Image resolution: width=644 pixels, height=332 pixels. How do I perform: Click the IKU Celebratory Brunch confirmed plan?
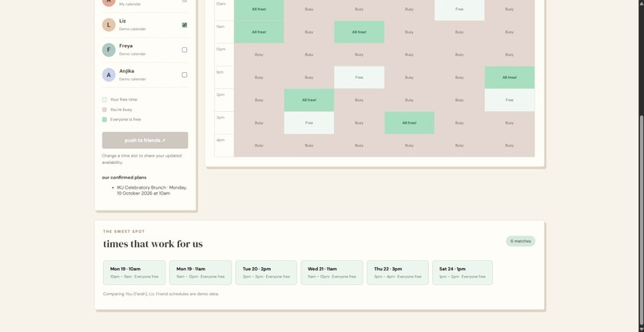(x=152, y=190)
